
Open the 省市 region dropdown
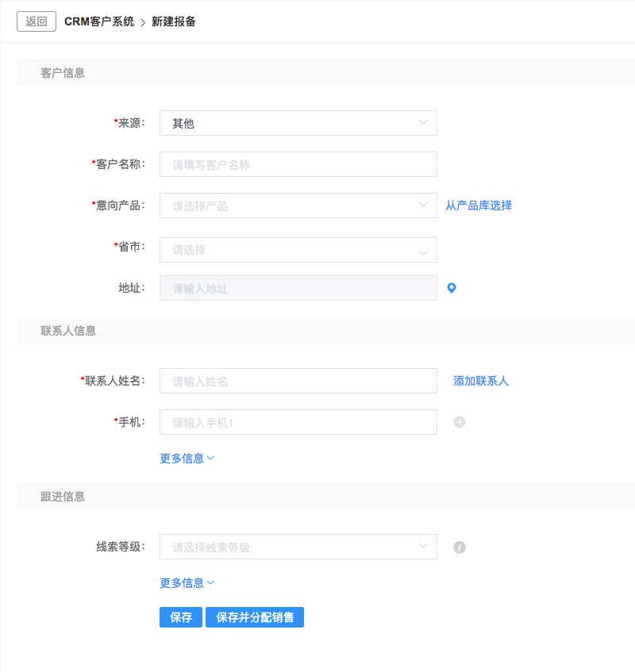coord(298,250)
